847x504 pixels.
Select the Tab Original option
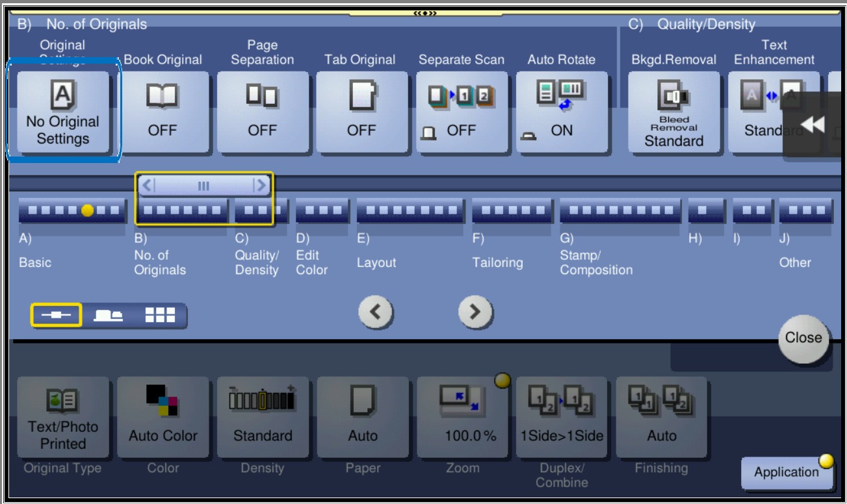click(361, 112)
